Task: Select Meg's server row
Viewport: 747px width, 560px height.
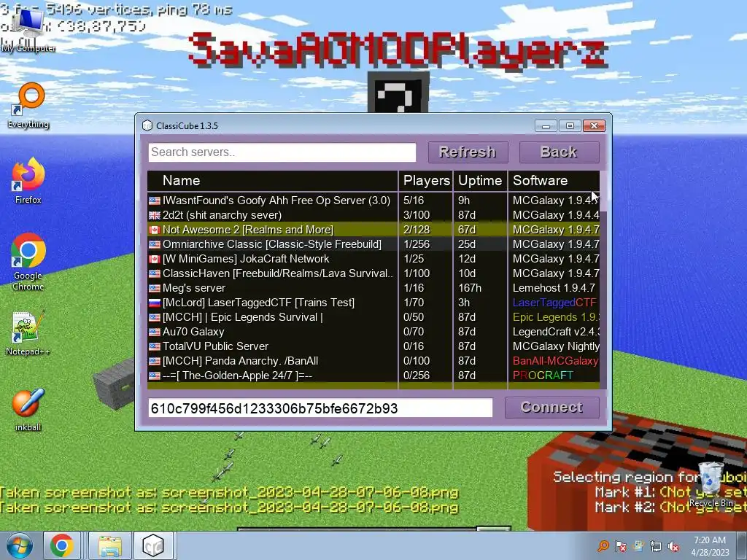Action: (373, 288)
